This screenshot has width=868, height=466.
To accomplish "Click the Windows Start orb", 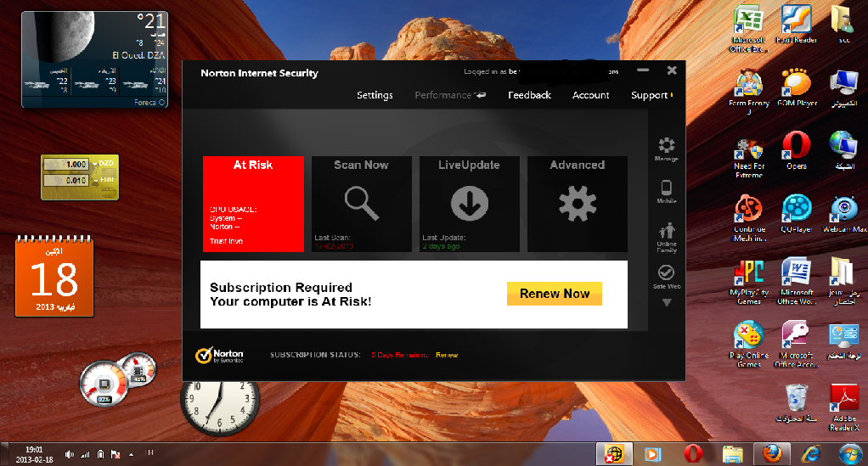I will pos(849,454).
